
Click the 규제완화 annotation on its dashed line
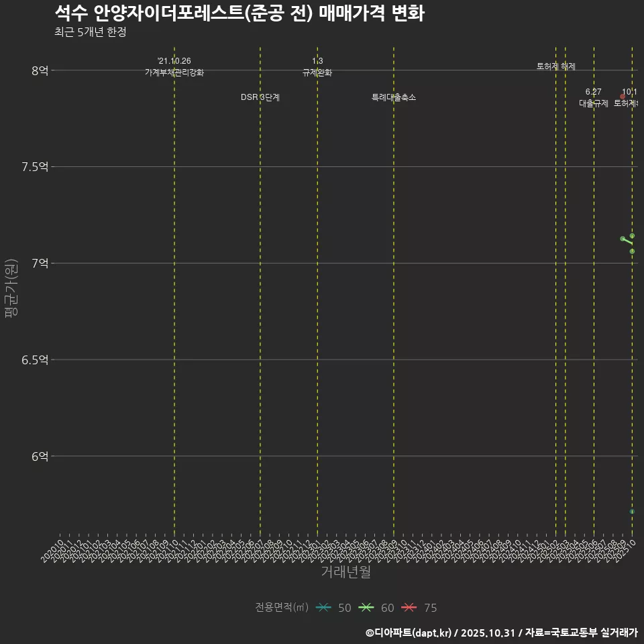[x=317, y=71]
